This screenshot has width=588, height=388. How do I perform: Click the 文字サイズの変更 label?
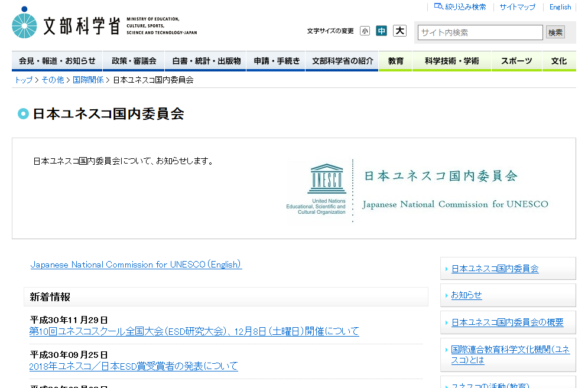tap(330, 31)
